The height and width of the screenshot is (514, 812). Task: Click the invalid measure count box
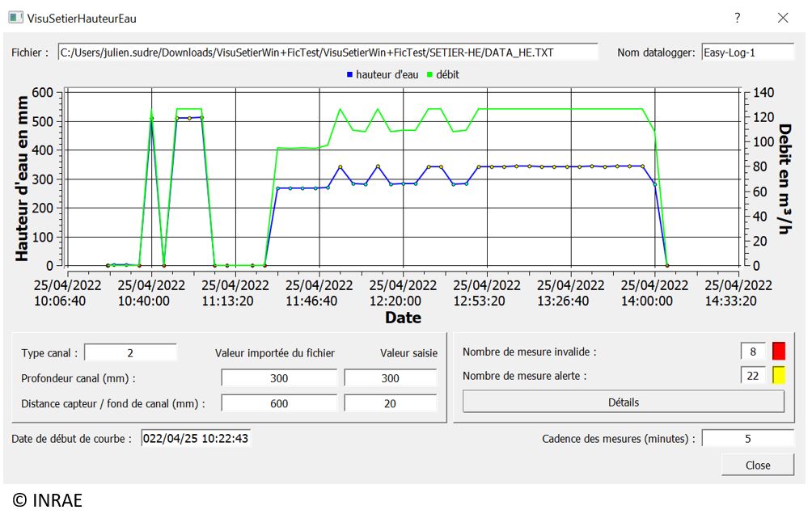pyautogui.click(x=753, y=352)
